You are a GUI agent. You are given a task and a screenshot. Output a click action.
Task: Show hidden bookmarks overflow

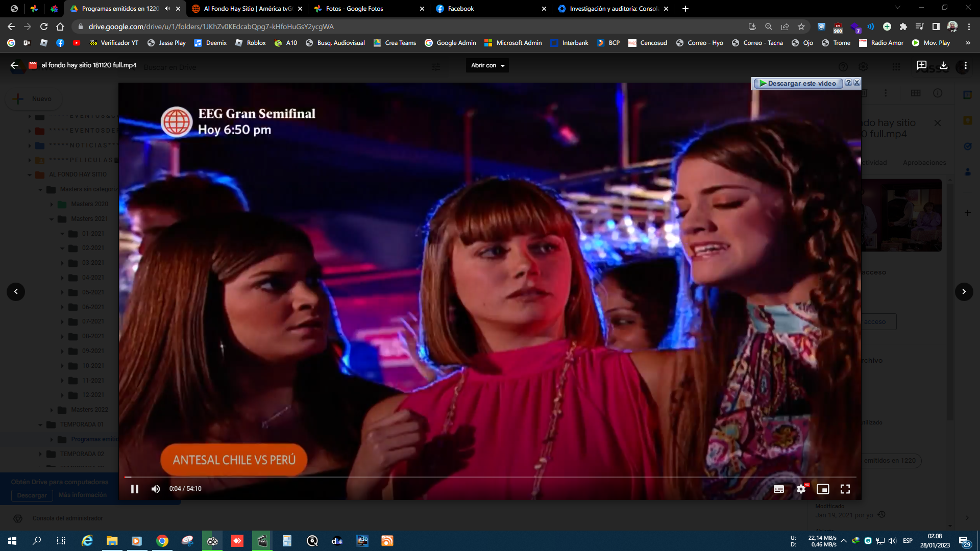click(968, 43)
